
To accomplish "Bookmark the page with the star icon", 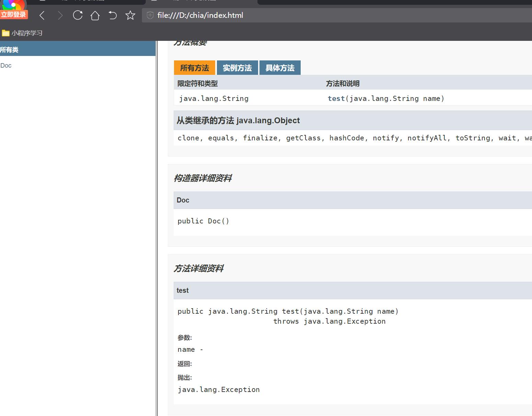I will (x=130, y=15).
